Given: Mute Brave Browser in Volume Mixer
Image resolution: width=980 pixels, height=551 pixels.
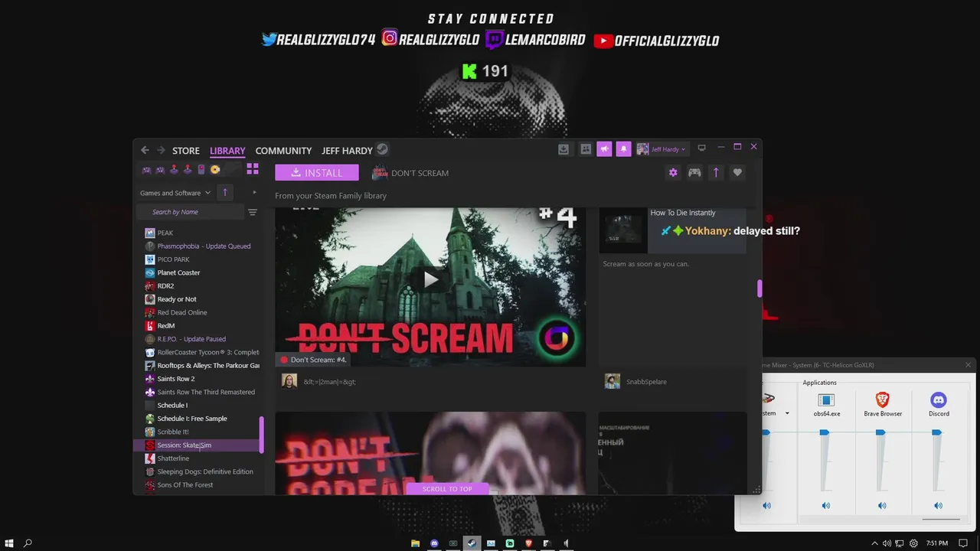Looking at the screenshot, I should coord(882,506).
